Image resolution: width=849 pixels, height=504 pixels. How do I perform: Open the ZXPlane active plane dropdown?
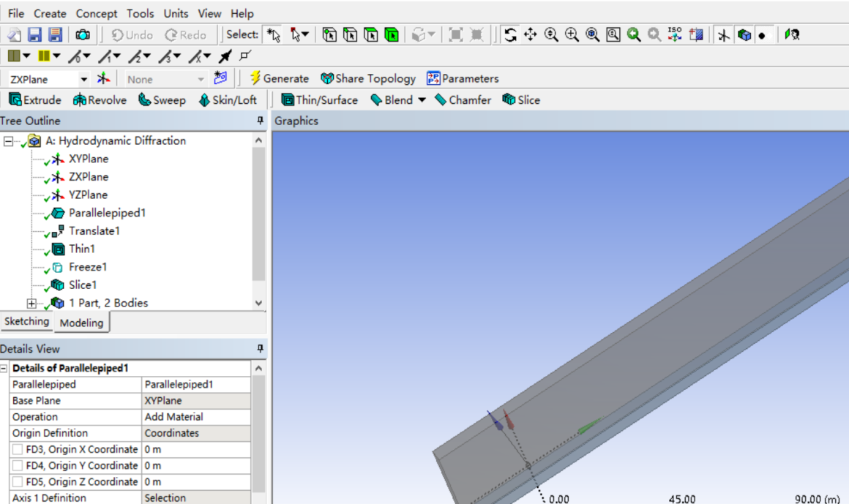click(x=83, y=79)
